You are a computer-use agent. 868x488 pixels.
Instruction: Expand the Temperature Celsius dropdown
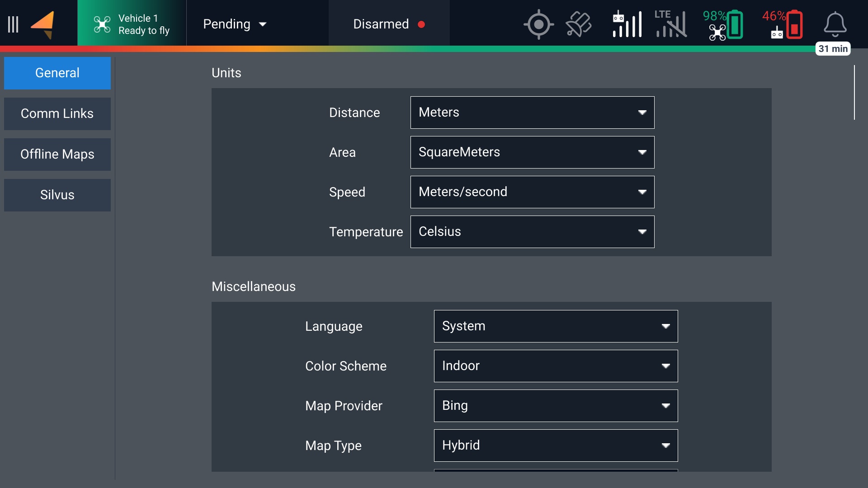click(x=532, y=232)
